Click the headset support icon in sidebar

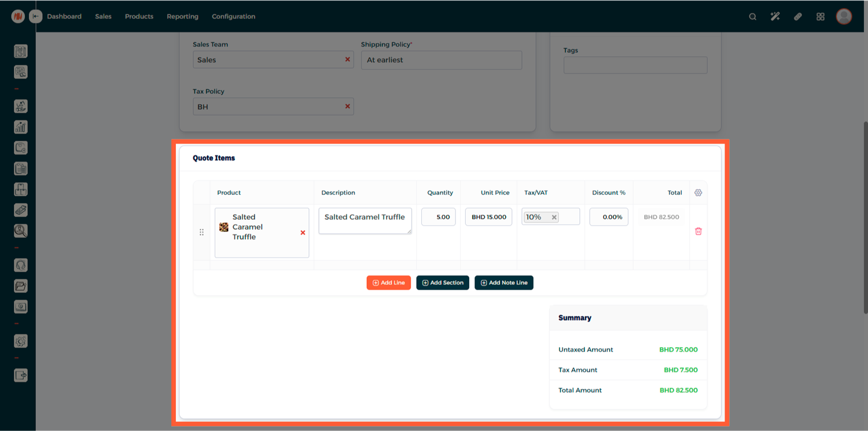point(21,266)
